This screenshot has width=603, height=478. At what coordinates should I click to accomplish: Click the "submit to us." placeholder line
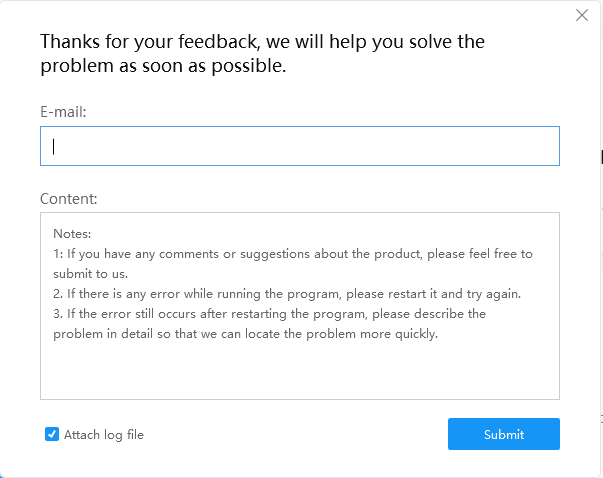(x=90, y=274)
